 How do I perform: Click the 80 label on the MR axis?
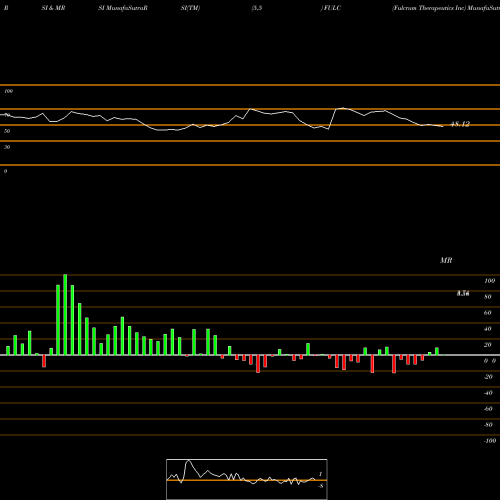tap(488, 297)
